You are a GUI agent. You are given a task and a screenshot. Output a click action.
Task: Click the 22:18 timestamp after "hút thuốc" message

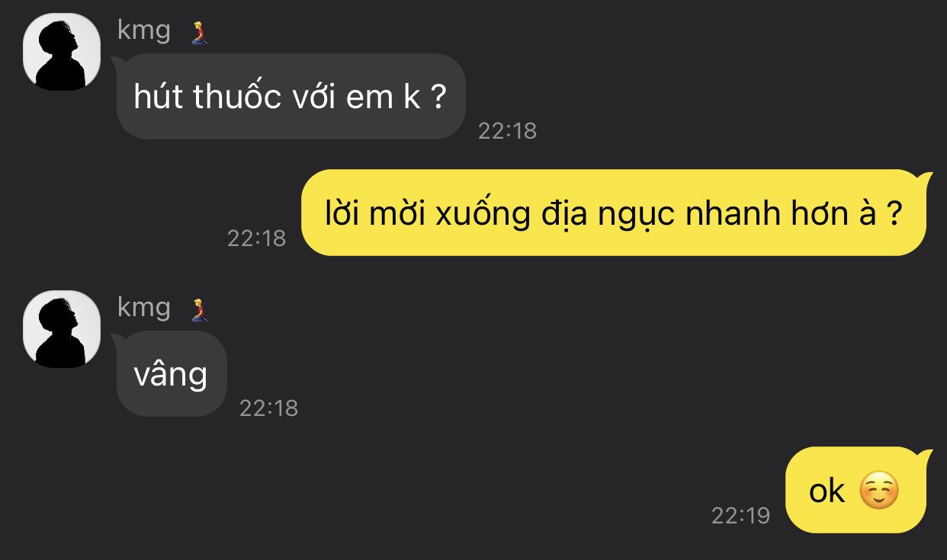pyautogui.click(x=507, y=131)
